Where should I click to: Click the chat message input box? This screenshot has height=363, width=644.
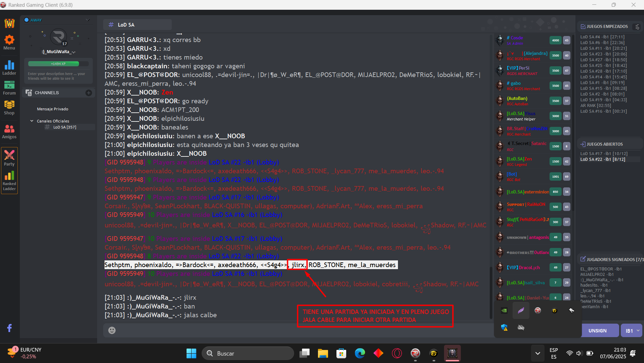(298, 330)
